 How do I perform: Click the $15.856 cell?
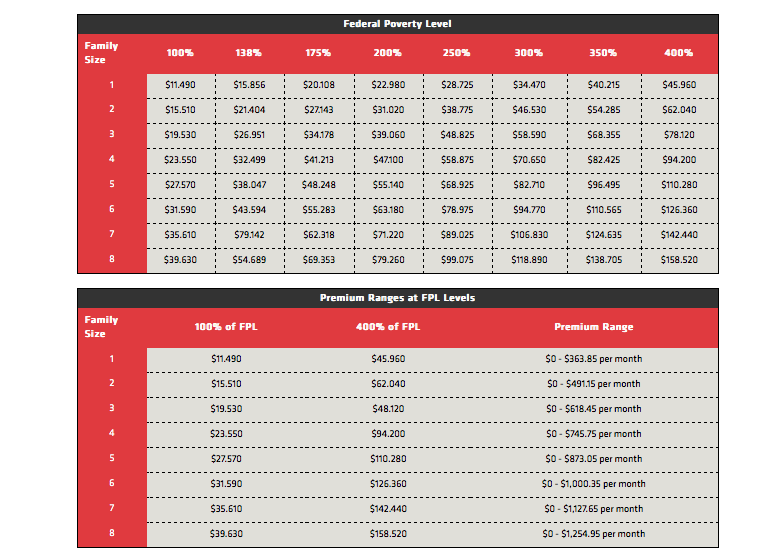[x=249, y=85]
